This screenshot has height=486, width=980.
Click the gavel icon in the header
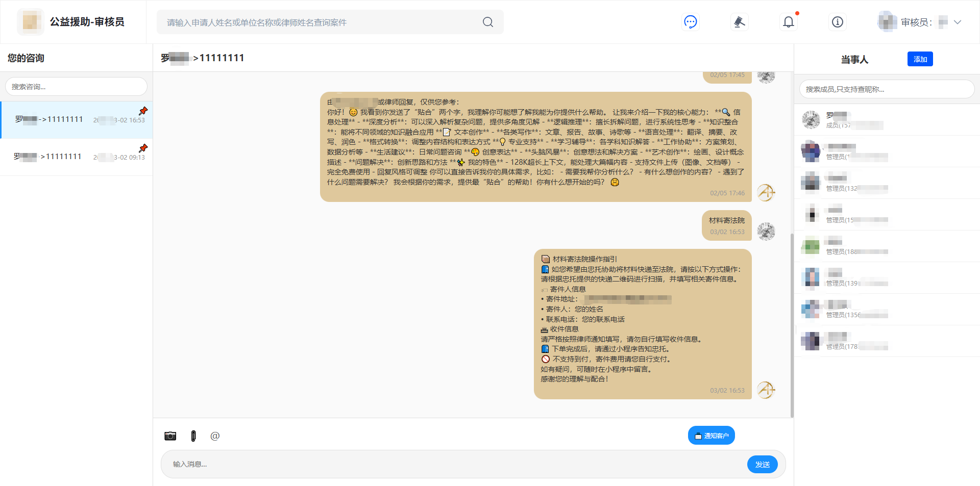pos(739,22)
